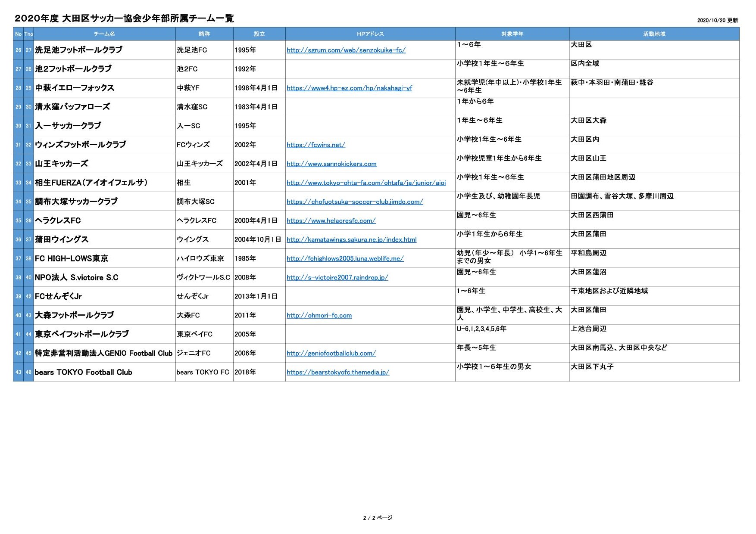Visit the ohmori-fc.com link
The image size is (756, 534).
[319, 316]
